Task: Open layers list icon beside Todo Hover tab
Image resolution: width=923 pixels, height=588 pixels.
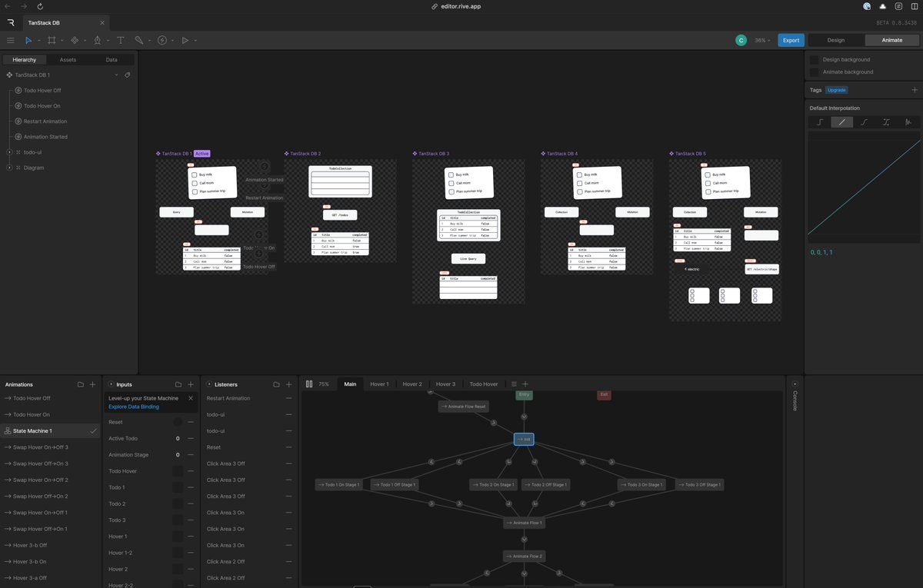Action: click(514, 384)
